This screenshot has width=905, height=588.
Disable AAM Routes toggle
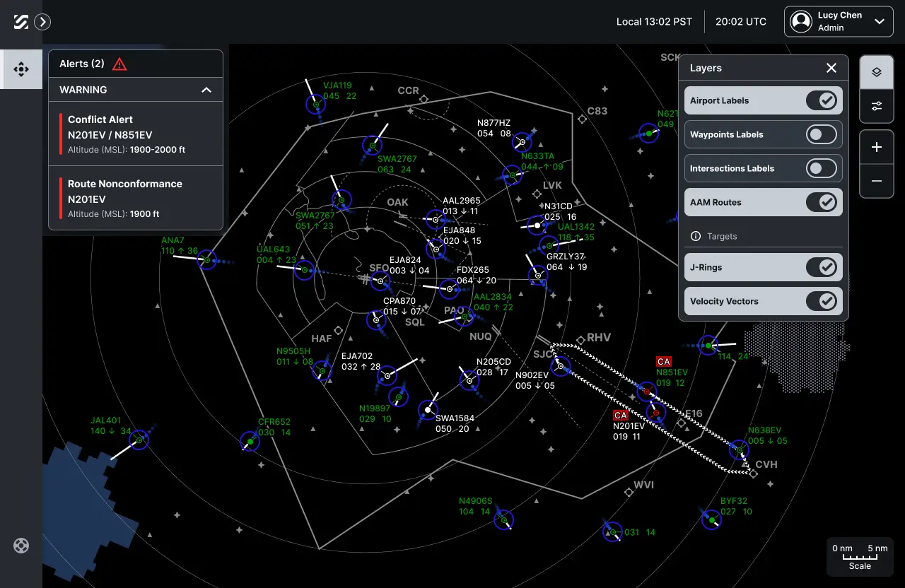822,202
